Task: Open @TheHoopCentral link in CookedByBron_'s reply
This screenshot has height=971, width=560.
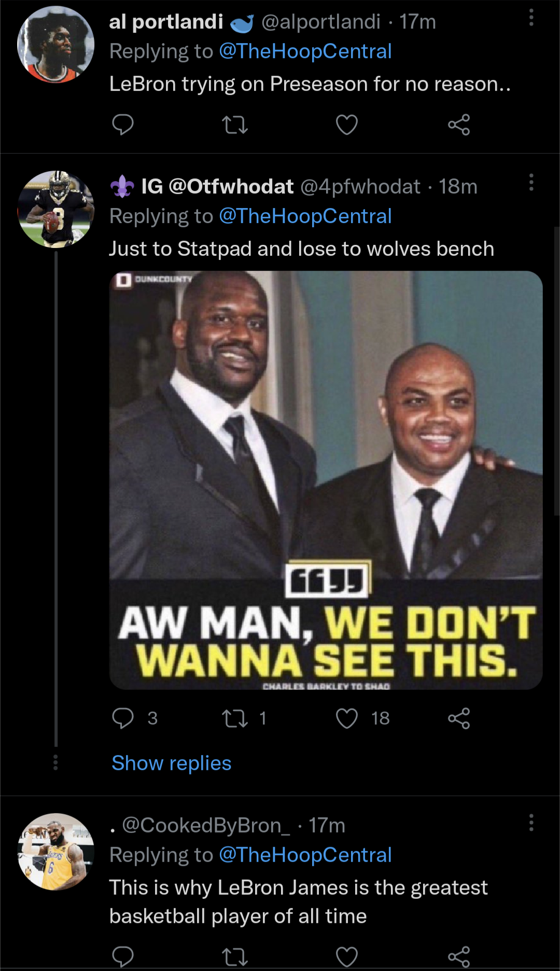Action: pos(305,855)
